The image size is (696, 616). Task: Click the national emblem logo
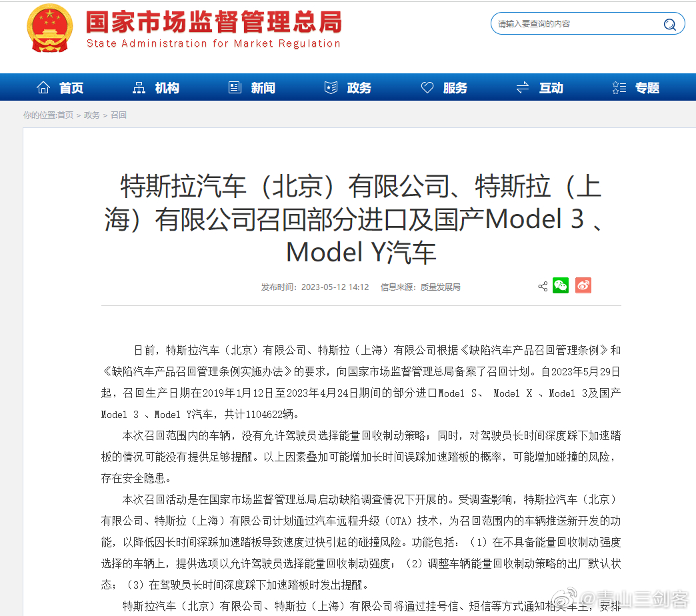(49, 29)
